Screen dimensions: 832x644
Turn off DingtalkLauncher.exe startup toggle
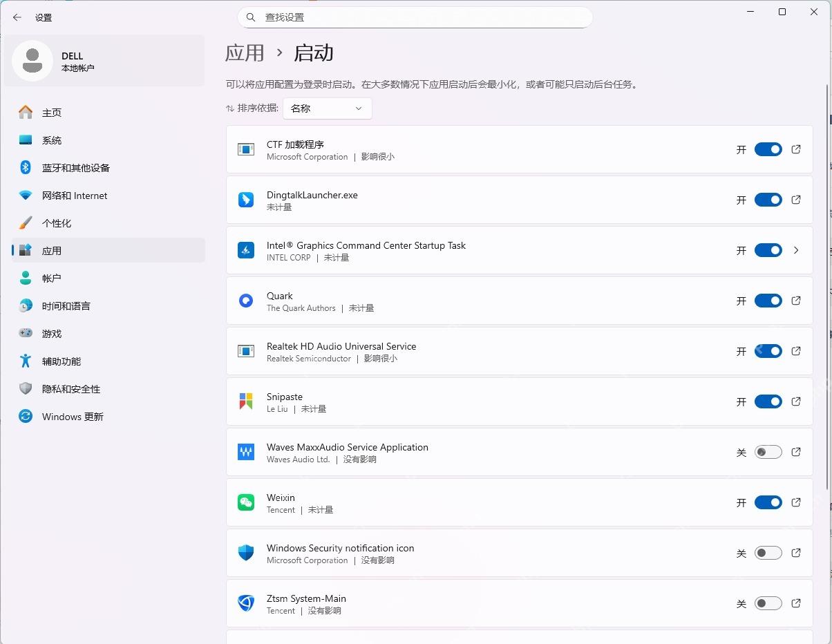(768, 200)
